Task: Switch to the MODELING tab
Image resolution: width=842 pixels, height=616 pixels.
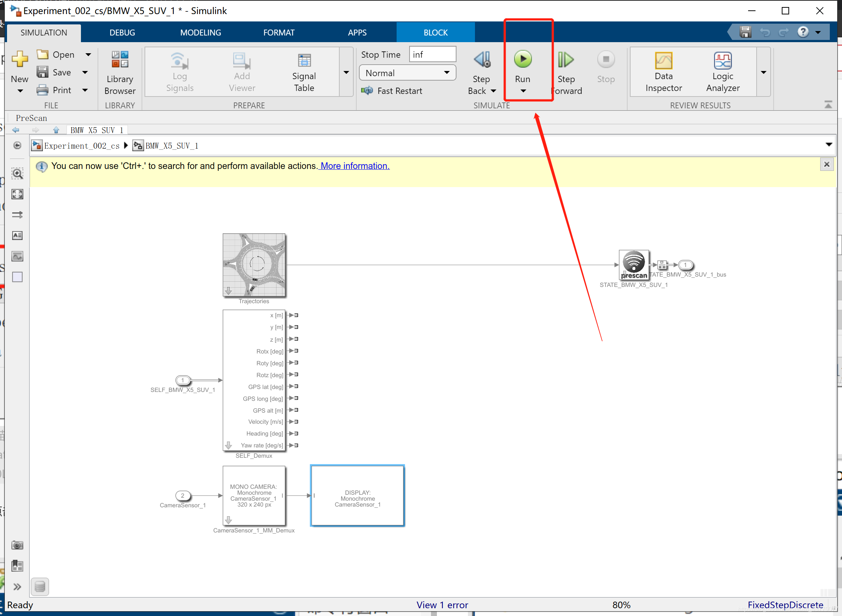Action: [201, 33]
